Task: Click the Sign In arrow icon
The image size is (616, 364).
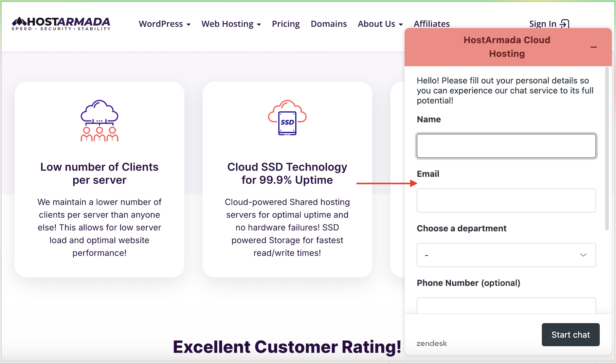Action: (565, 24)
